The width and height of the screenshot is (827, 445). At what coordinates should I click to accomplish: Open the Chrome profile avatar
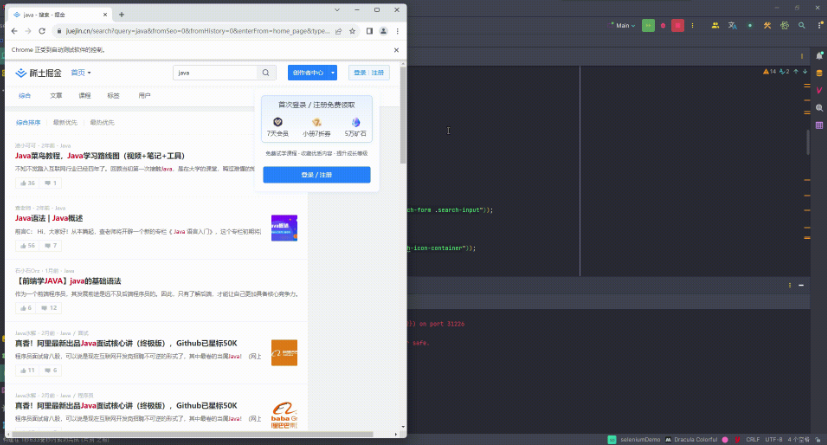click(383, 31)
